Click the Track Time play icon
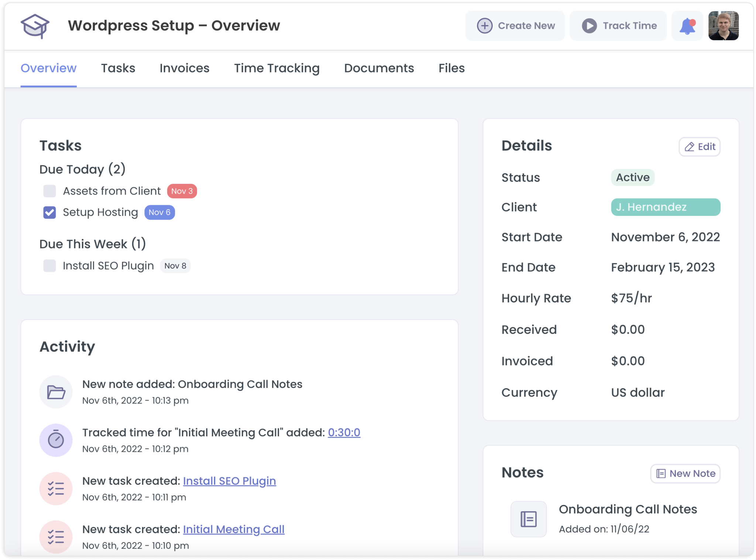The width and height of the screenshot is (756, 560). [589, 26]
